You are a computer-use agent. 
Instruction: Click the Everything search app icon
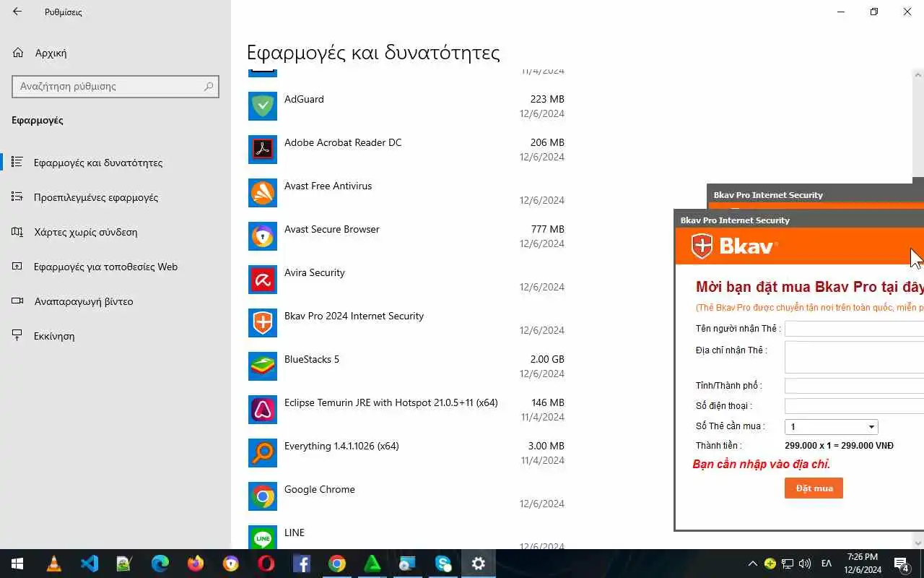263,453
